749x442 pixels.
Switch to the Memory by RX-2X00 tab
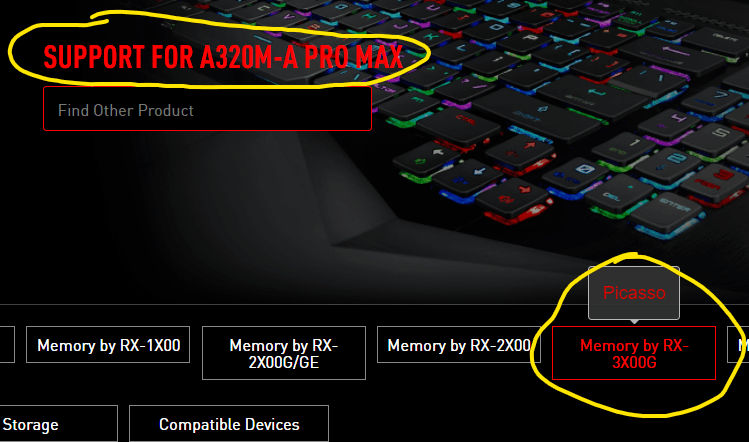pos(459,345)
